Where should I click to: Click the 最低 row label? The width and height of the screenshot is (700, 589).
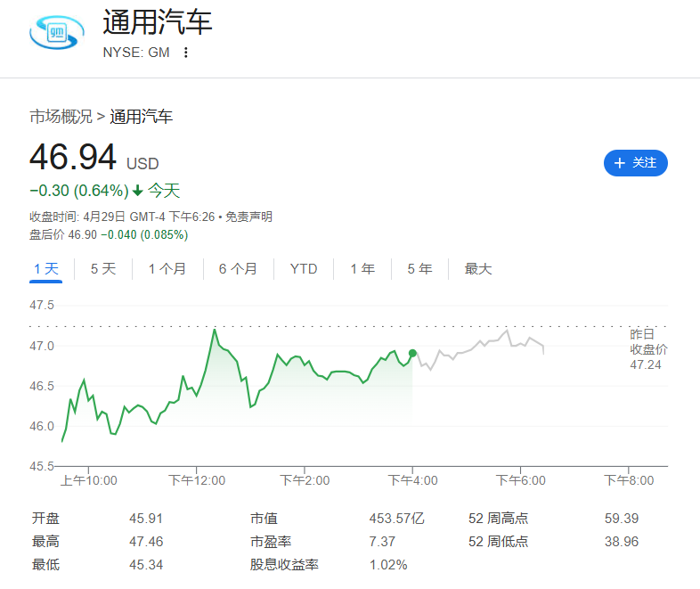45,565
